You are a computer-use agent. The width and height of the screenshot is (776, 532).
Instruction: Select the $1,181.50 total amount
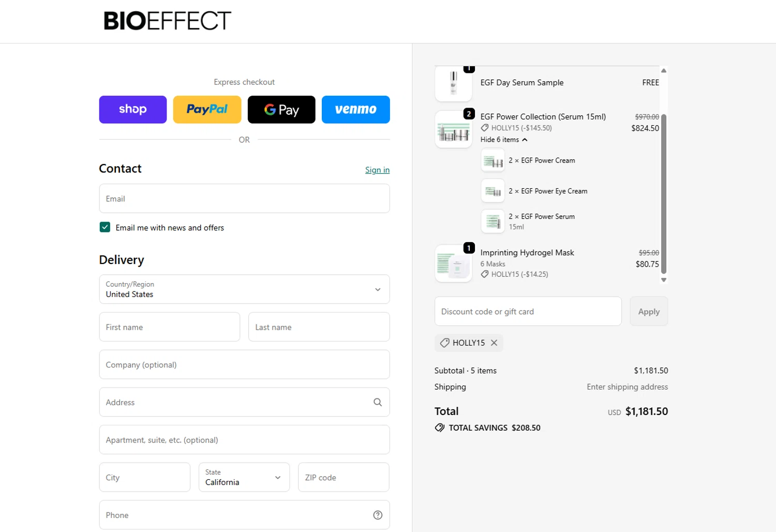647,411
